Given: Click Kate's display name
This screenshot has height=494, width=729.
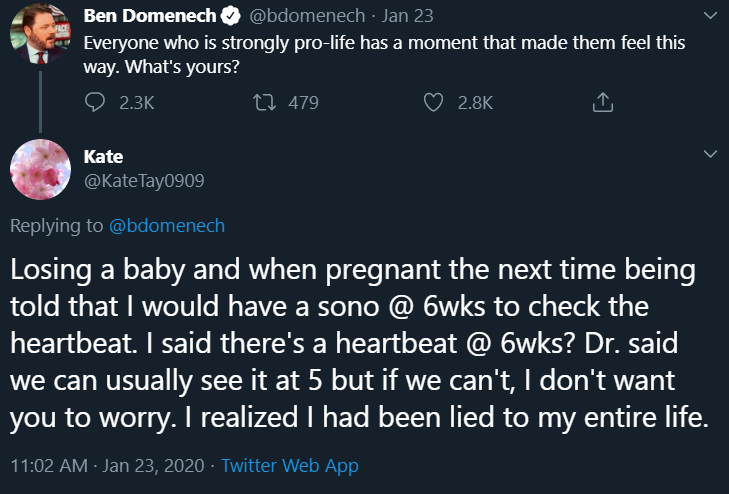Looking at the screenshot, I should coord(103,158).
